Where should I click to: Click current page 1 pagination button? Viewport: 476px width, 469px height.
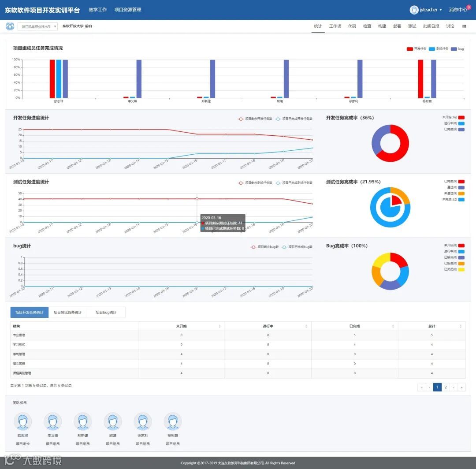(x=438, y=387)
